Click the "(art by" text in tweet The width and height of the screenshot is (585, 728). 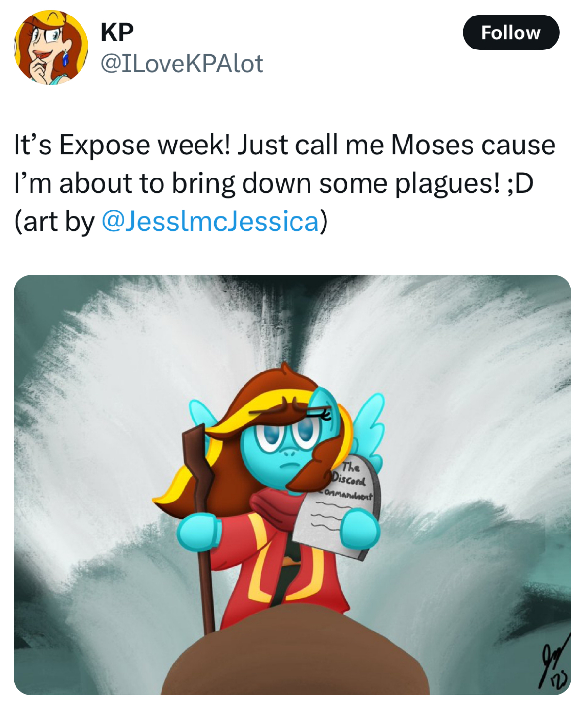54,222
